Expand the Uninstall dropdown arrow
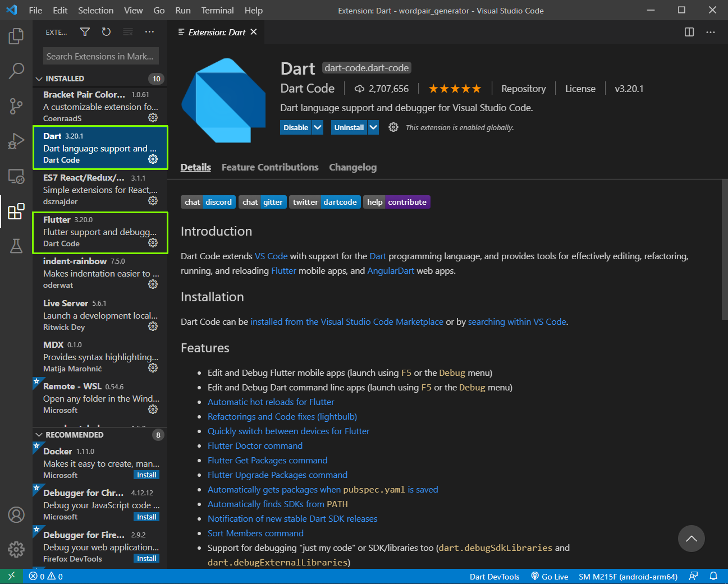This screenshot has width=728, height=584. pyautogui.click(x=373, y=127)
